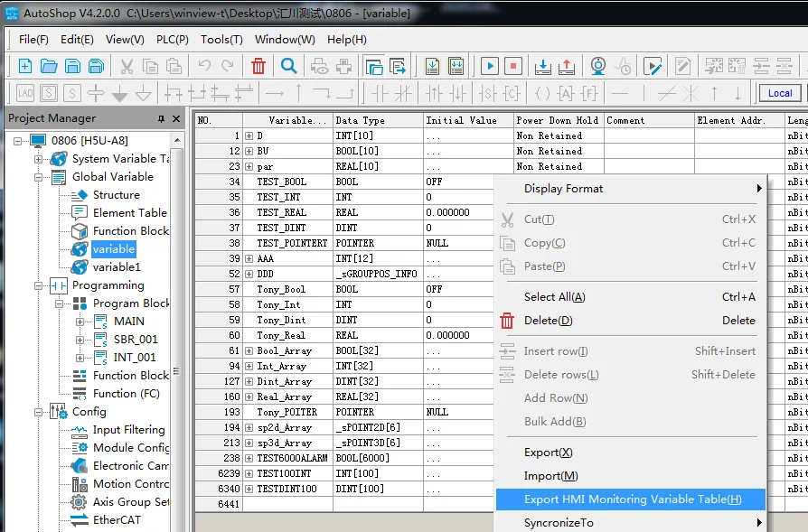Select Function (FC) tree item

(127, 394)
